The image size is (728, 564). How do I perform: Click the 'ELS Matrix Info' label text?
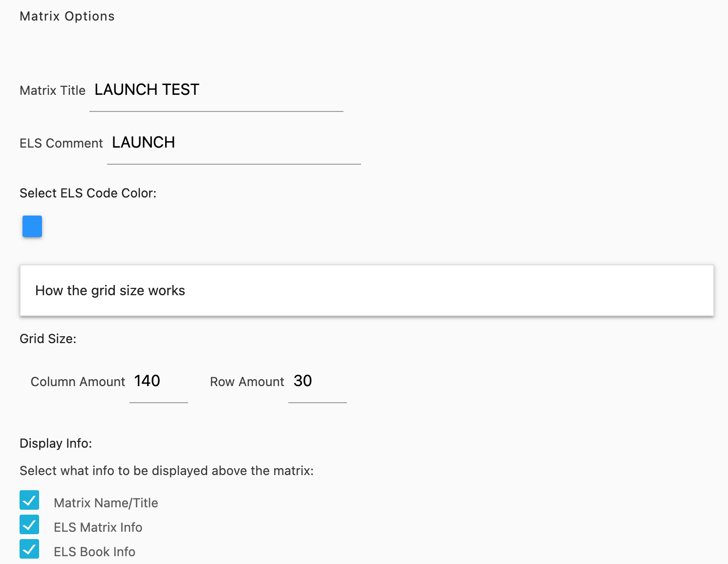pos(98,527)
